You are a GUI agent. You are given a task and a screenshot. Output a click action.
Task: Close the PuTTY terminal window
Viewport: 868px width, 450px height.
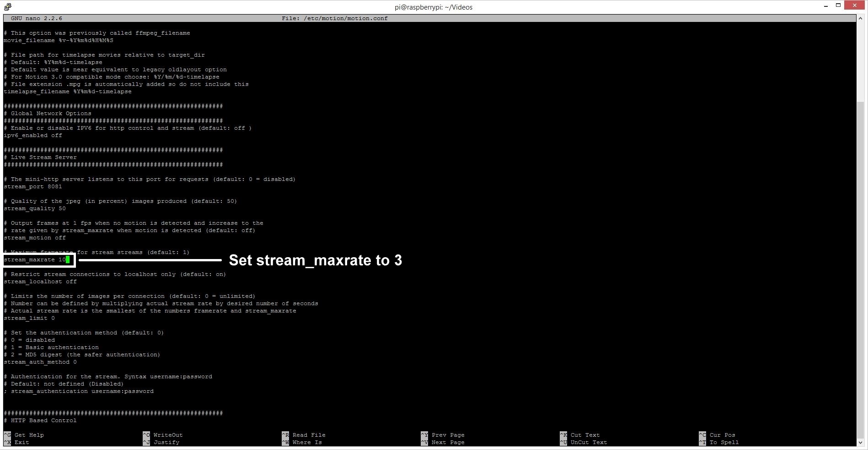tap(855, 5)
